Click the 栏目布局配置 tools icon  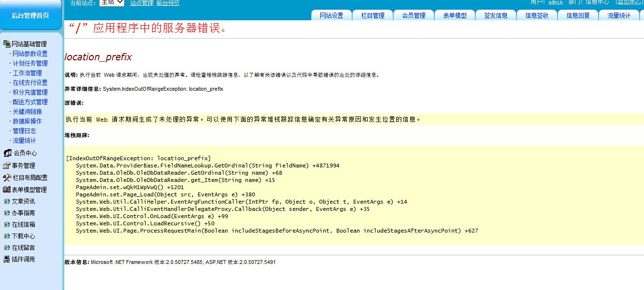[x=7, y=178]
